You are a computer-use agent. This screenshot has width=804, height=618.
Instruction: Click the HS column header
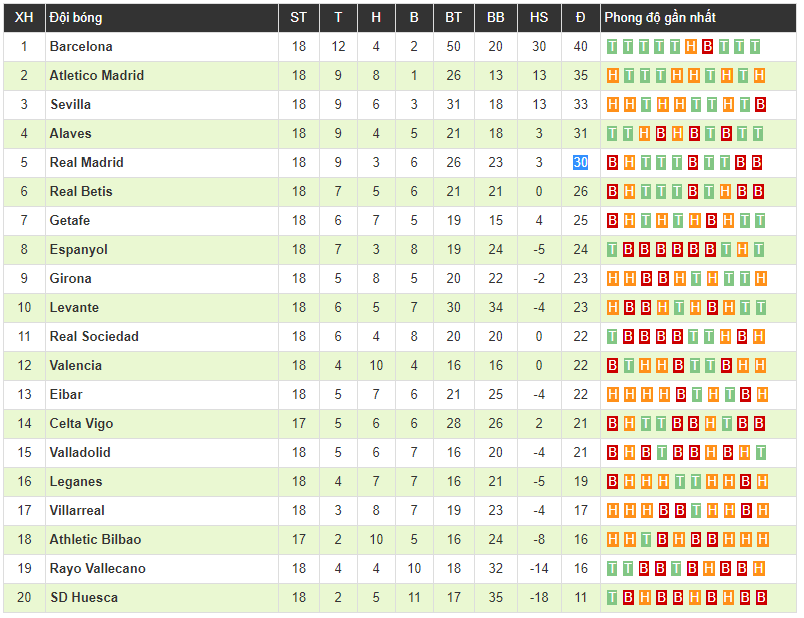[539, 17]
